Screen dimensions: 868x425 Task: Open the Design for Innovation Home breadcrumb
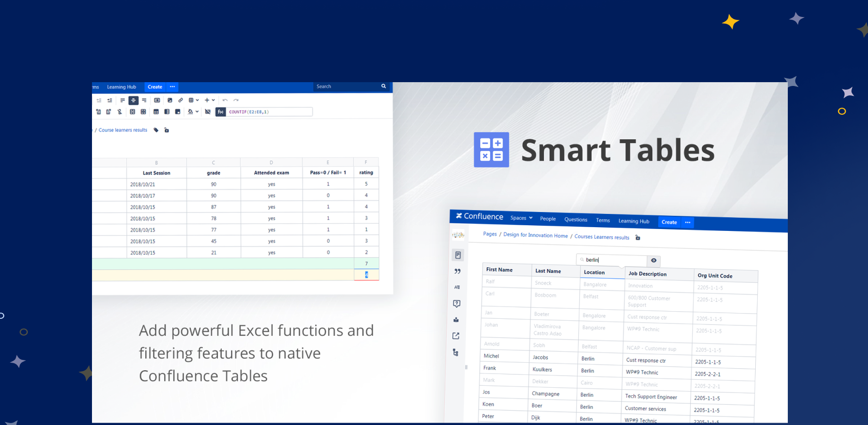(535, 235)
